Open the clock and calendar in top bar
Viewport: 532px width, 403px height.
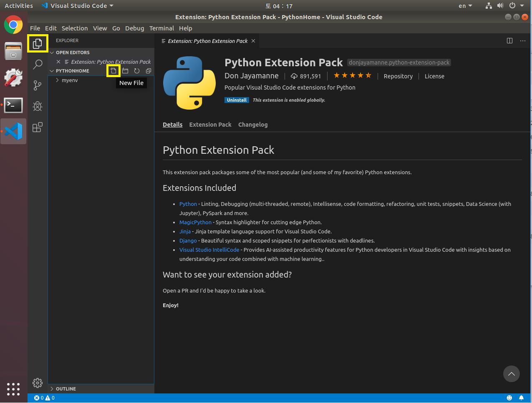pyautogui.click(x=279, y=6)
